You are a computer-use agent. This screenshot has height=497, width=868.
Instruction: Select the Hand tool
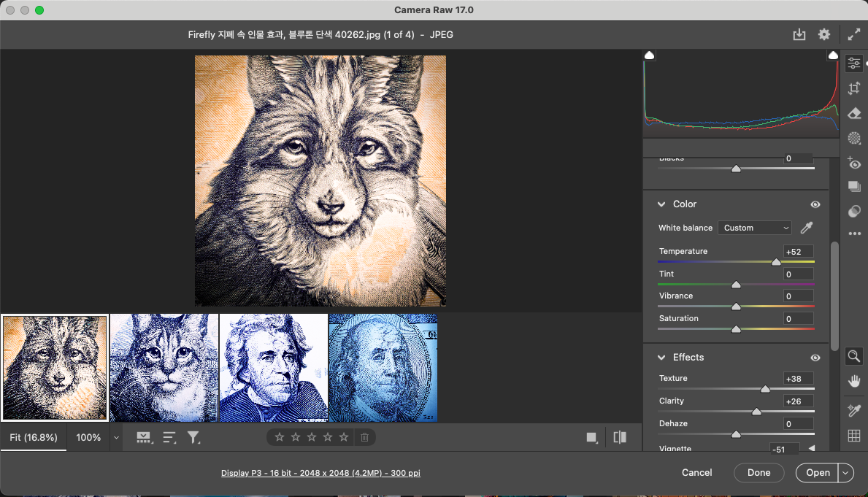[x=854, y=382]
